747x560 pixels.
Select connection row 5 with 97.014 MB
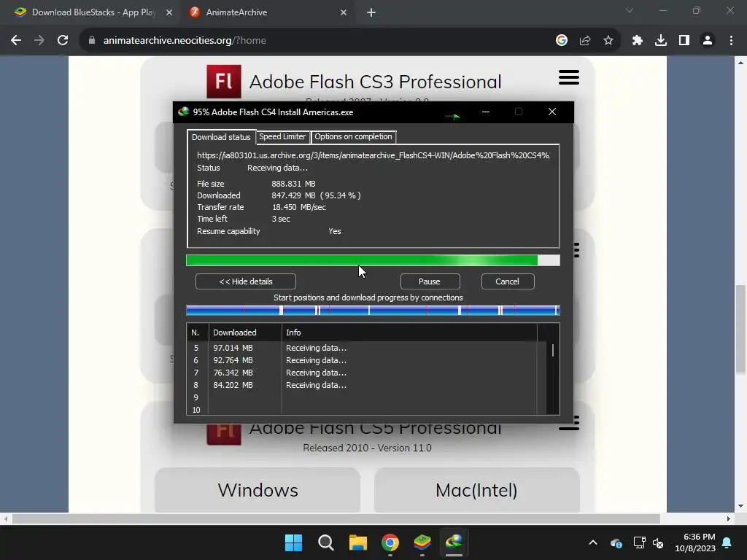362,348
